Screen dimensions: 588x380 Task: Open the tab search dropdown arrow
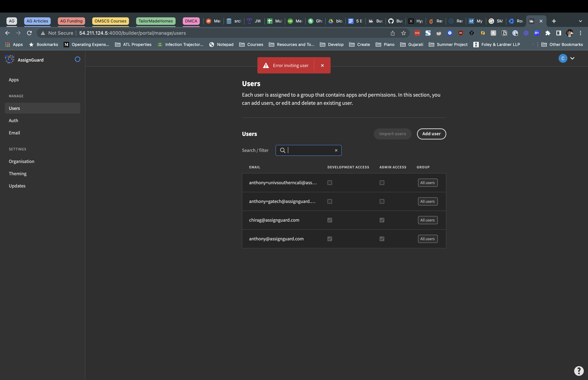pos(580,21)
